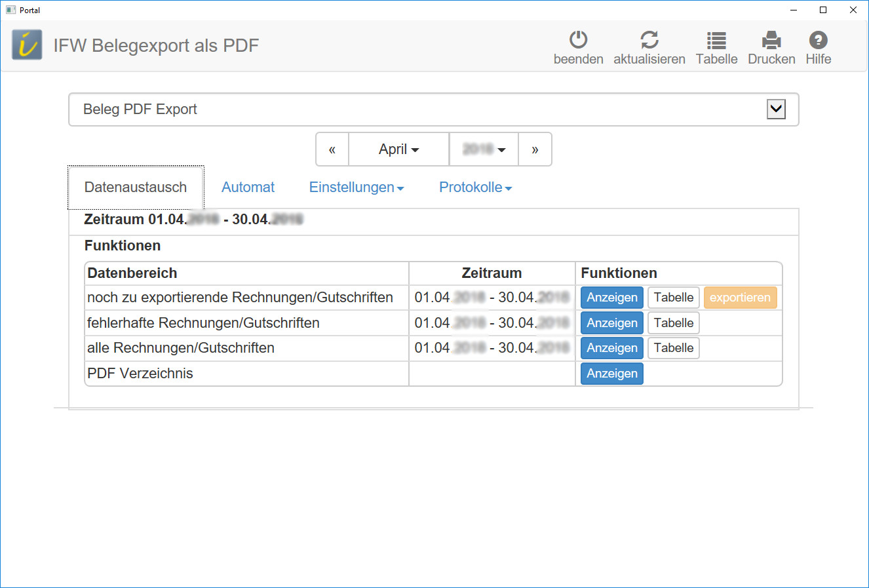
Task: Refresh using the aktualisieren icon
Action: pyautogui.click(x=649, y=41)
